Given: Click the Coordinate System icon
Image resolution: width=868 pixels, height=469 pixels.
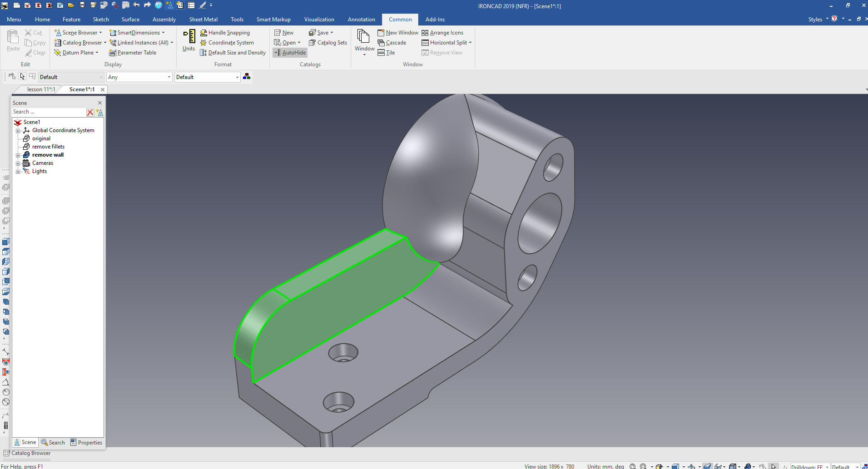Looking at the screenshot, I should coord(203,43).
